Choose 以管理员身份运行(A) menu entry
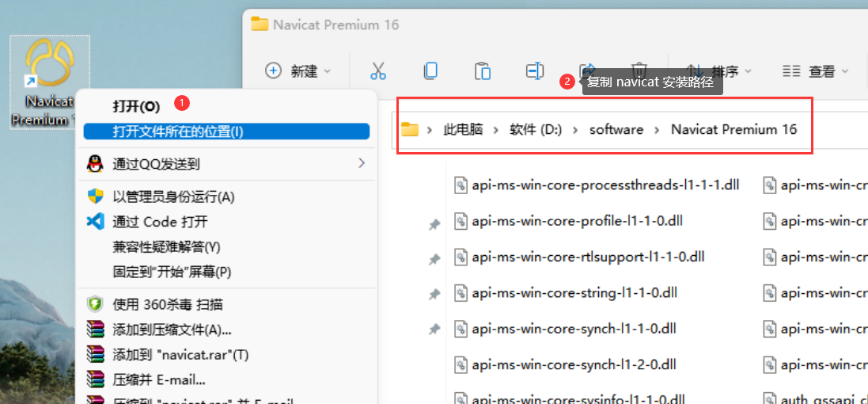Screen dimensions: 868x404 coord(226,196)
